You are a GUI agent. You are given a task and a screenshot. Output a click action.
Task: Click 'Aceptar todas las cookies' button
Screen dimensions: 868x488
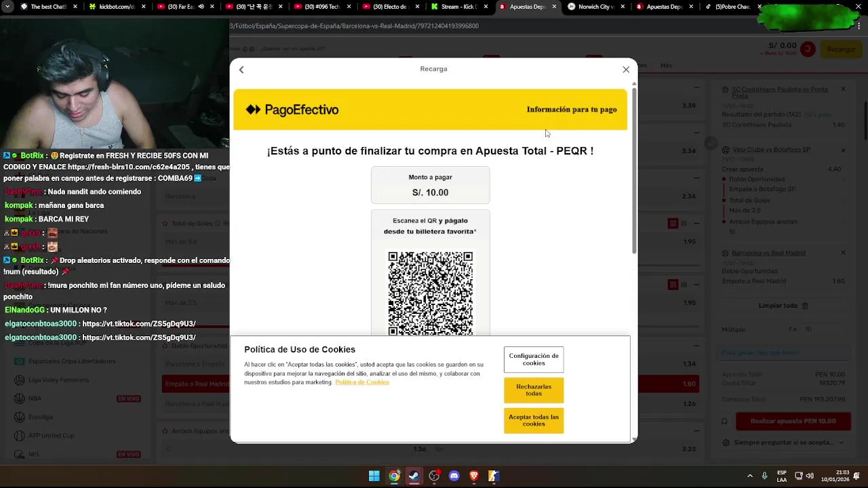tap(534, 421)
